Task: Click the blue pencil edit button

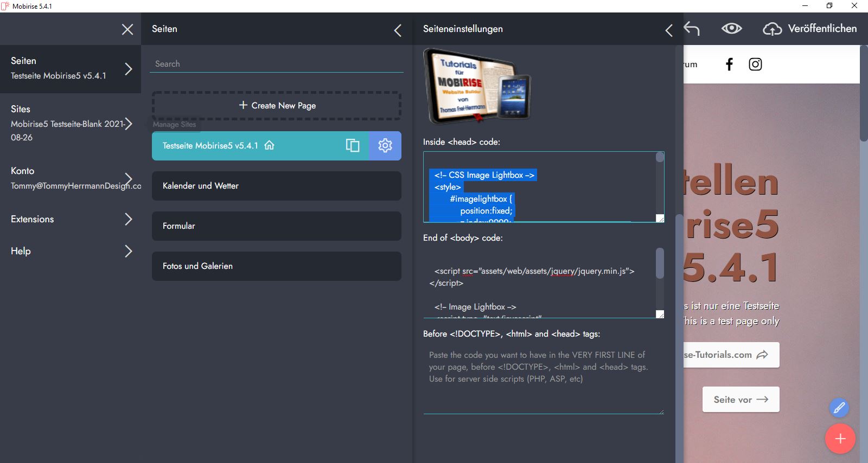Action: (x=839, y=408)
